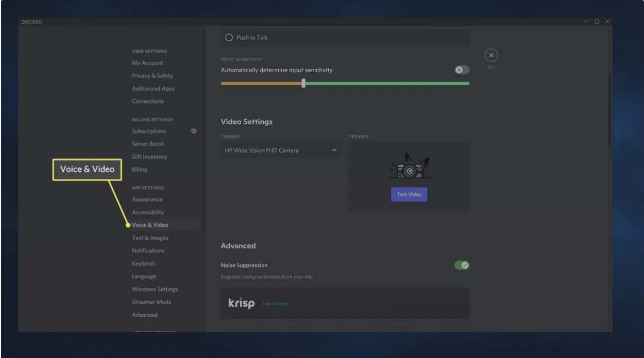Open Notifications settings
Viewport: 644px width, 358px height.
point(148,251)
